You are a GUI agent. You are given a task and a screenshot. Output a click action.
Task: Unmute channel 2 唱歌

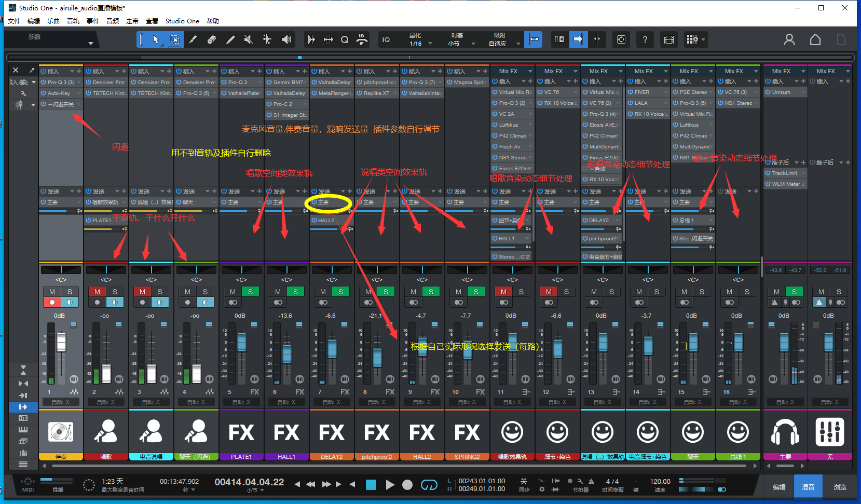point(97,292)
